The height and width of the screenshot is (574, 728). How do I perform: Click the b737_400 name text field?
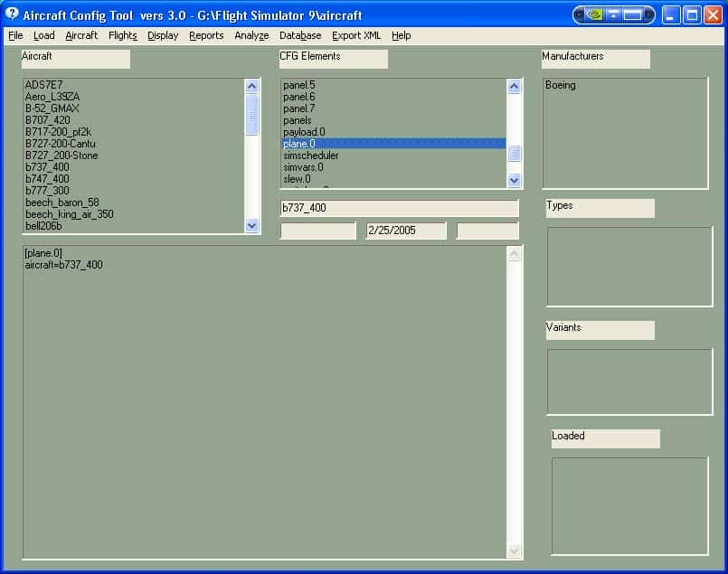coord(399,208)
